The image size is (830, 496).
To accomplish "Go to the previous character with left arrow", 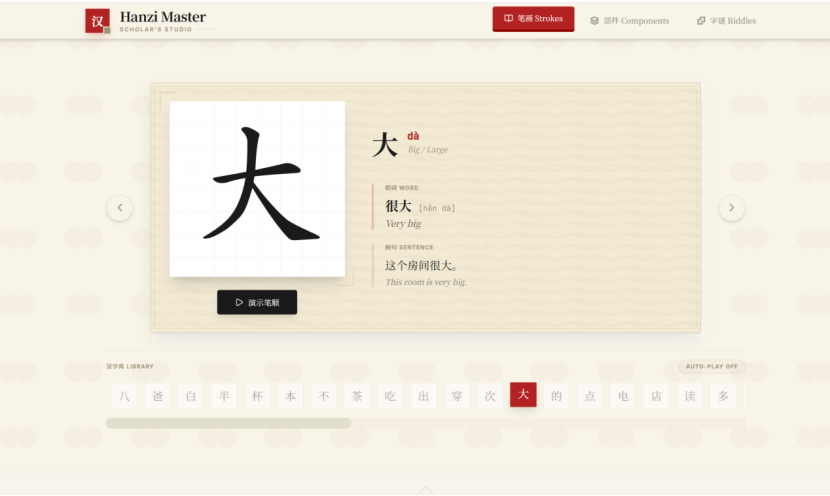I will [x=120, y=208].
